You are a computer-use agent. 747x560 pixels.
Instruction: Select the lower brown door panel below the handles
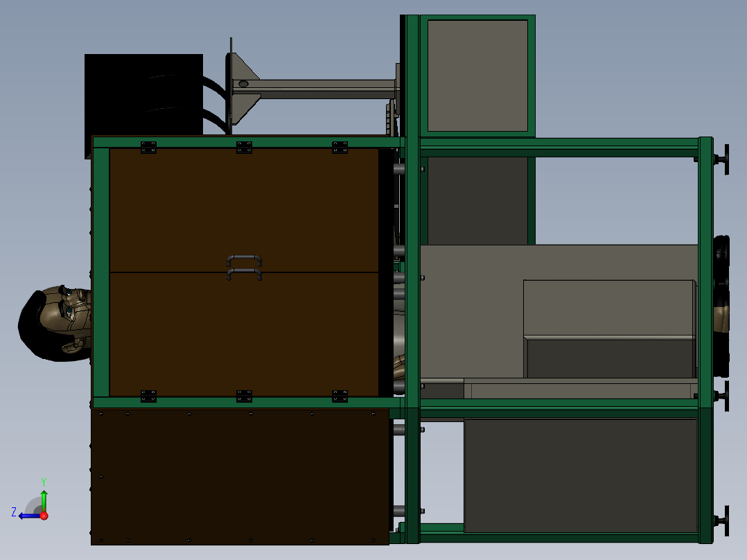click(244, 334)
